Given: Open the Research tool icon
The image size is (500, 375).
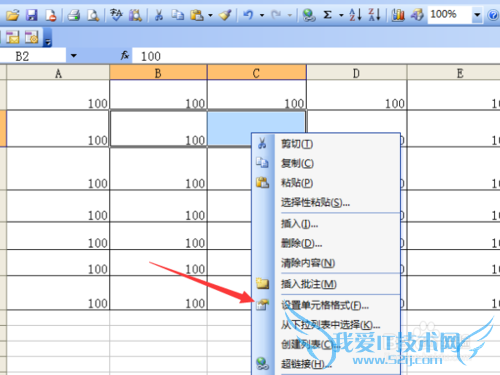Looking at the screenshot, I should click(x=135, y=15).
